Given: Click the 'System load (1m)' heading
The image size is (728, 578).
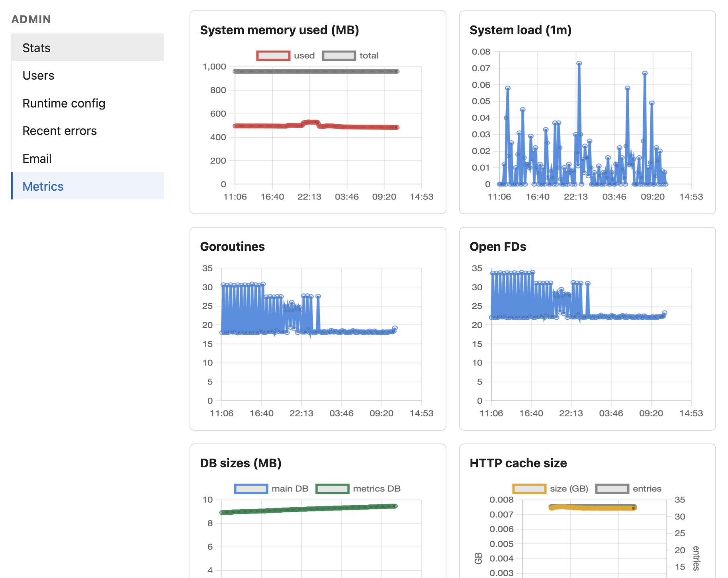Looking at the screenshot, I should click(521, 30).
